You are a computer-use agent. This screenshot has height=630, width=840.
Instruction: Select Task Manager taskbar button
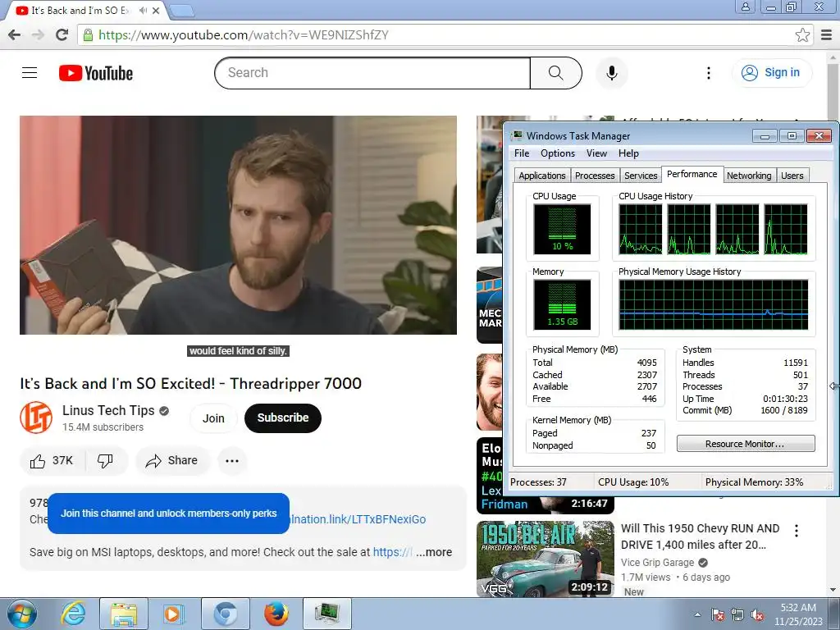coord(327,614)
